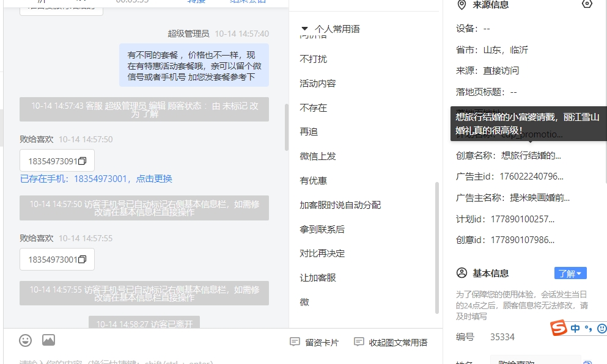Click the chat history scrollbar
Viewport: 607px width, 364px height.
click(287, 127)
